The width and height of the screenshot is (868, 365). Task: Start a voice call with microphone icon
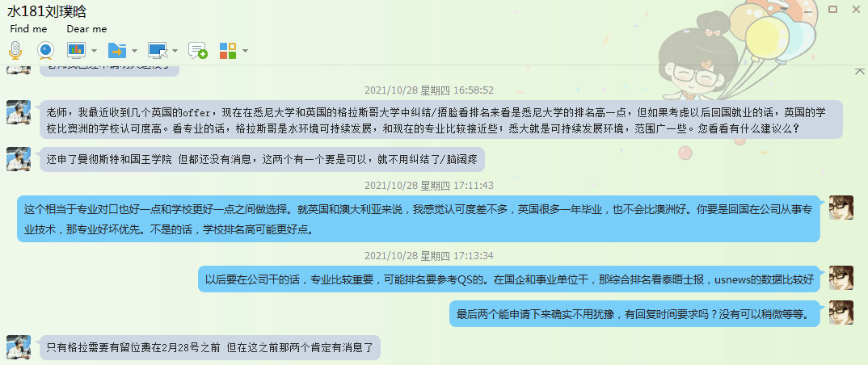tap(15, 50)
